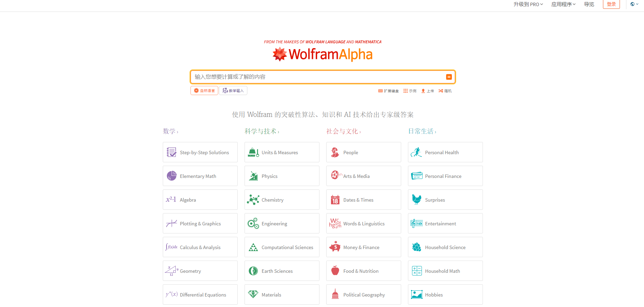Open the Earth Sciences globe icon
Viewport: 644px width, 307px height.
pos(253,271)
